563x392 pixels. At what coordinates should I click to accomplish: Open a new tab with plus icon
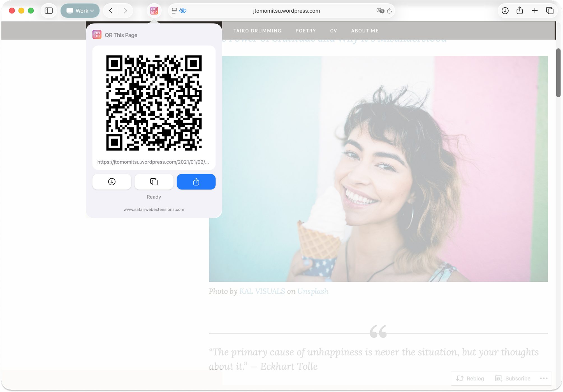point(535,11)
